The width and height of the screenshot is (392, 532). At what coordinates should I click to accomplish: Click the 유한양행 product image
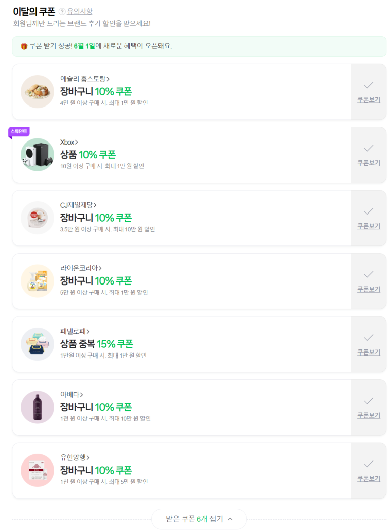point(38,470)
